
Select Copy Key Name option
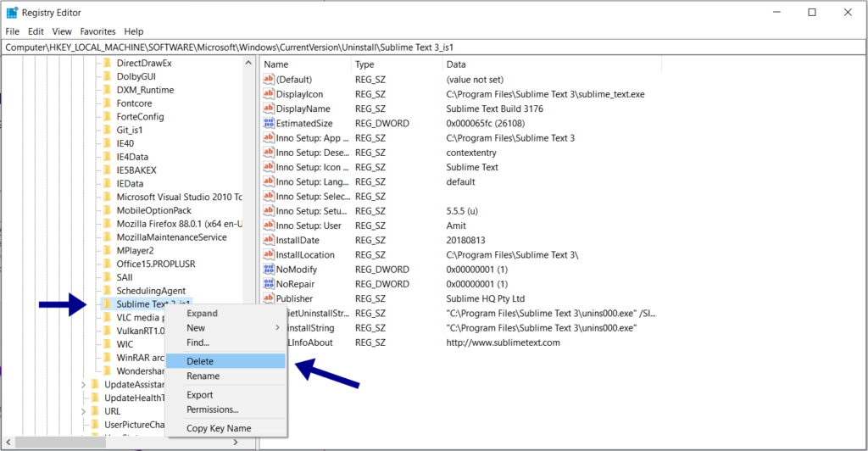(x=219, y=429)
